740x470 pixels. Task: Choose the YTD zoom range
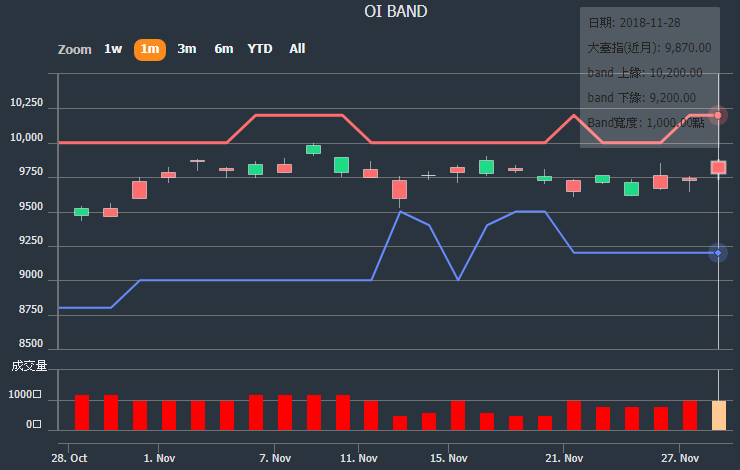pyautogui.click(x=260, y=49)
